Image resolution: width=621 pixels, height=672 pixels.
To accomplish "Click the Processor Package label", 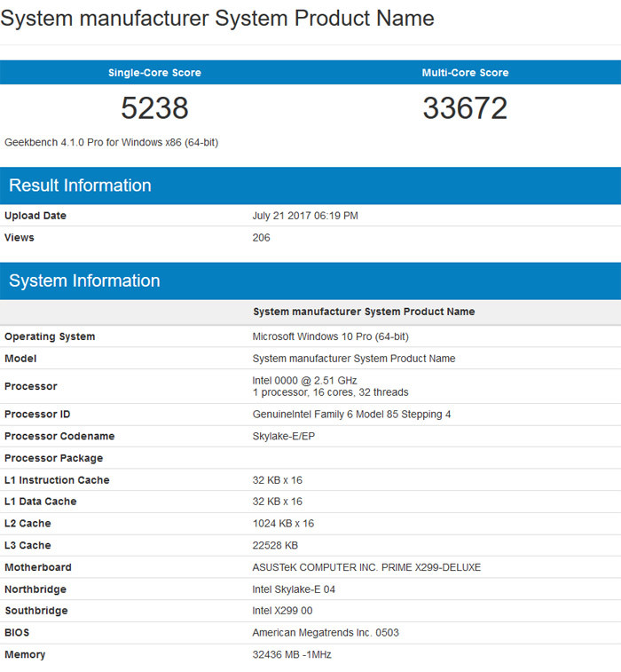I will pyautogui.click(x=53, y=458).
